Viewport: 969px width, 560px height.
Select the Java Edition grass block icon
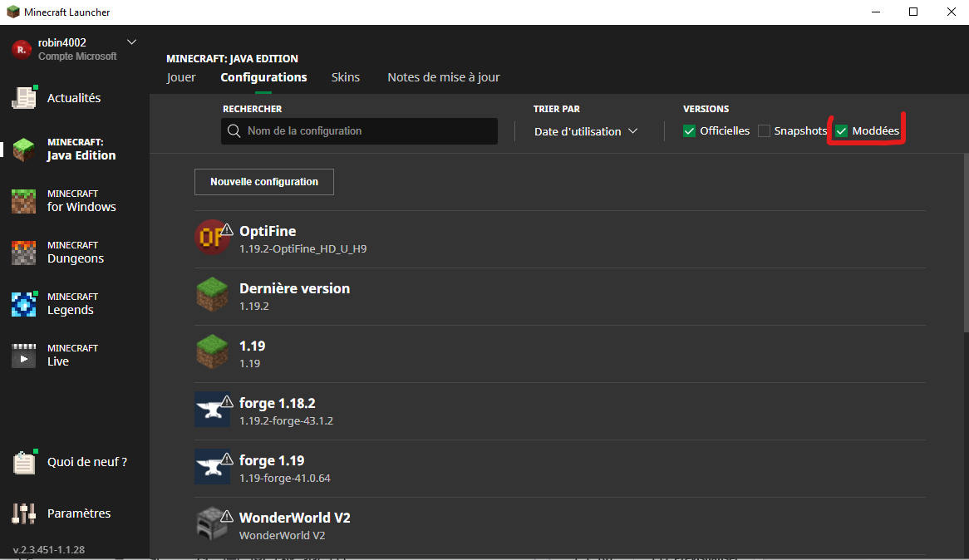[x=23, y=149]
